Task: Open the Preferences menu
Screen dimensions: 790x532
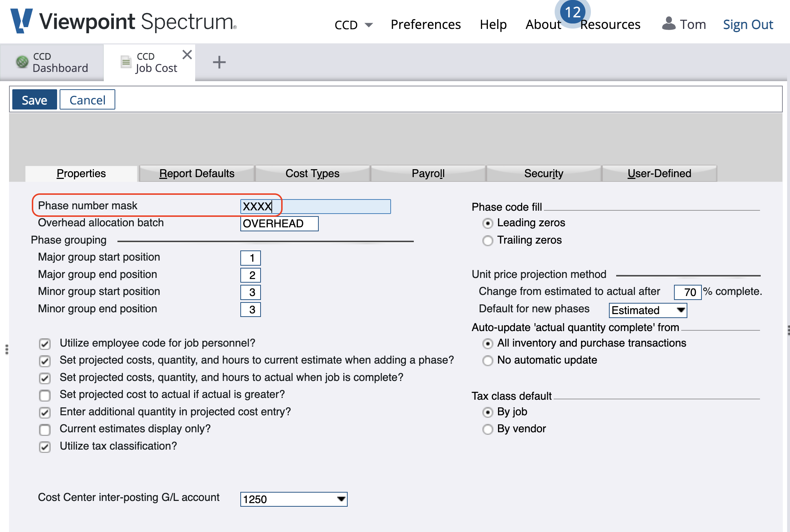Action: [x=426, y=24]
